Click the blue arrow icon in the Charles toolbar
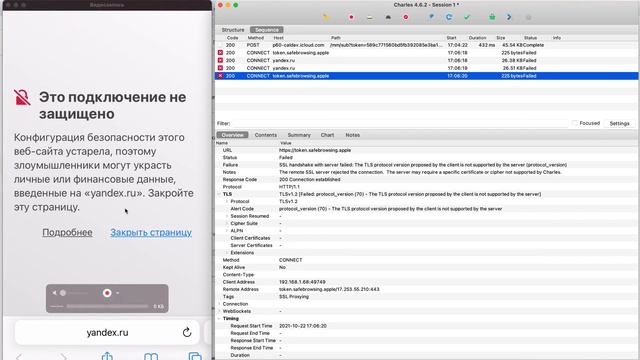Image resolution: width=640 pixels, height=360 pixels. (x=509, y=17)
